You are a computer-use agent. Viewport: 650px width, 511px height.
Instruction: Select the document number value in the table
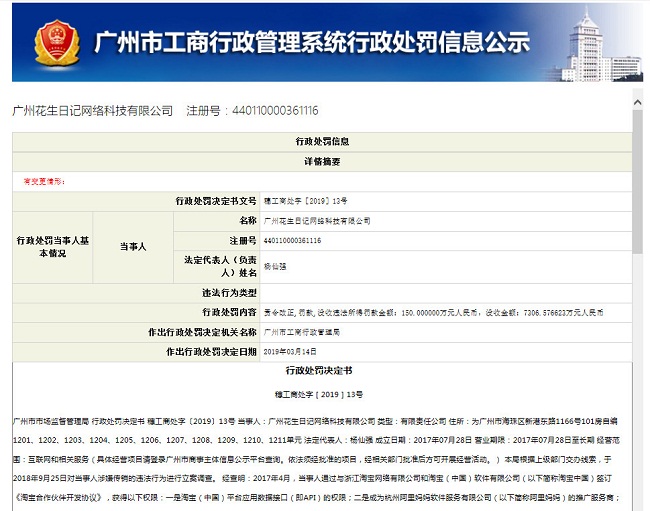[306, 201]
